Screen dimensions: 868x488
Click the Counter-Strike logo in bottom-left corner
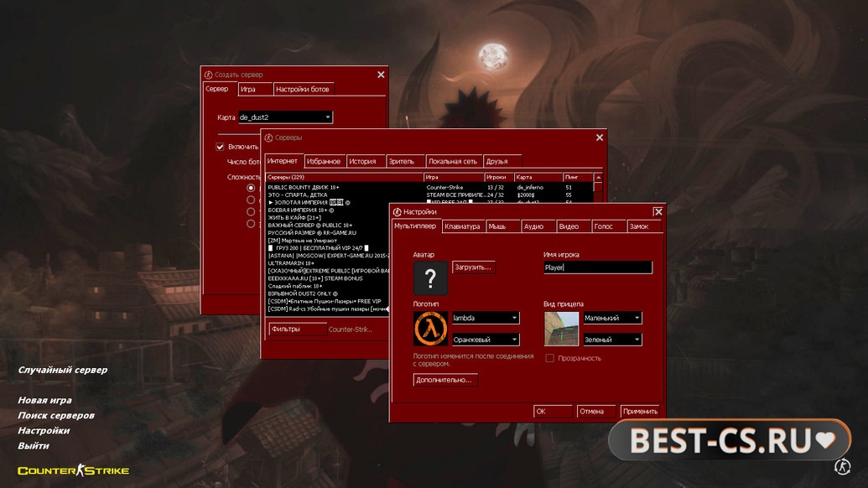tap(73, 471)
